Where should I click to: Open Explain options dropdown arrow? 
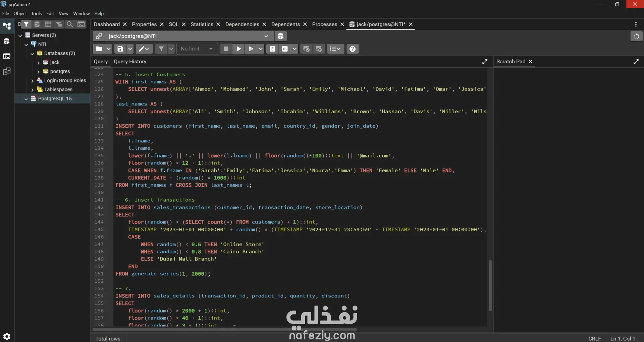click(x=294, y=49)
